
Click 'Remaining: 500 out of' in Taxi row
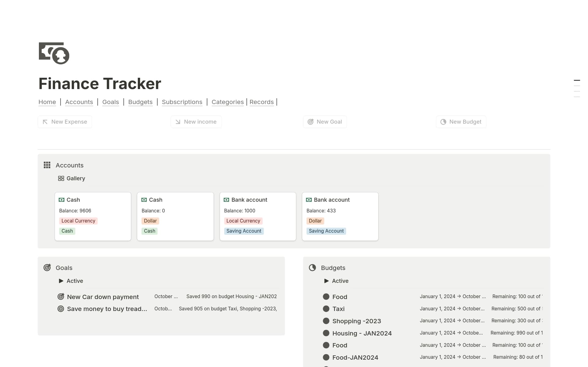(517, 309)
